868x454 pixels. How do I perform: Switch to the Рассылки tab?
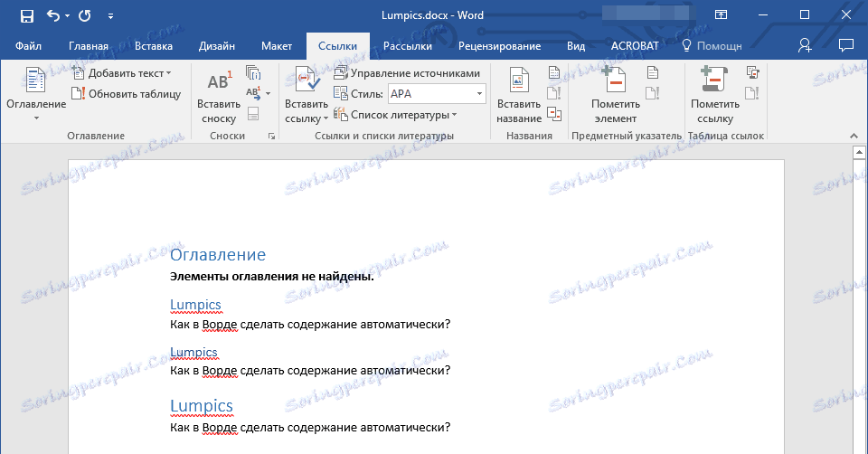[408, 46]
